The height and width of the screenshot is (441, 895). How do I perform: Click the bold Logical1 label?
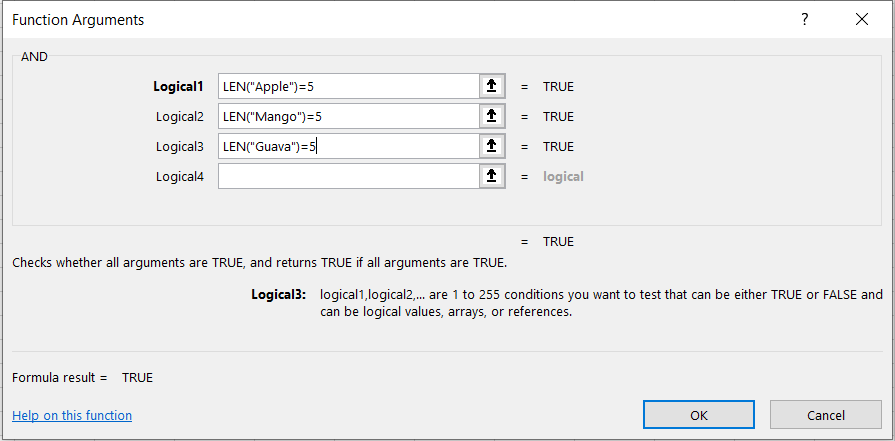tap(178, 87)
